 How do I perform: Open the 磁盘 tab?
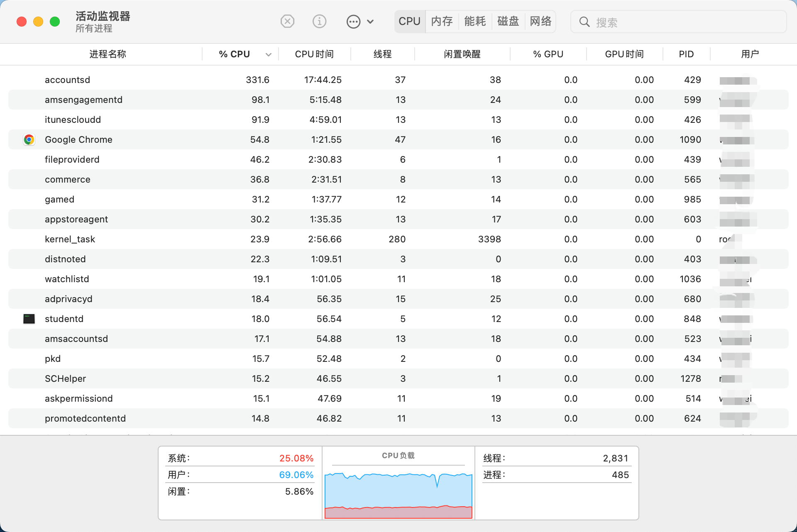[x=508, y=22]
